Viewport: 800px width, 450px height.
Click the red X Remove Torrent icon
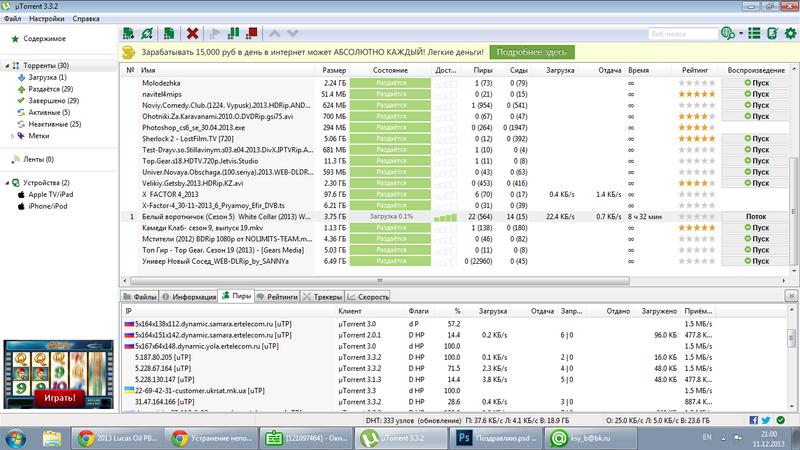coord(192,34)
